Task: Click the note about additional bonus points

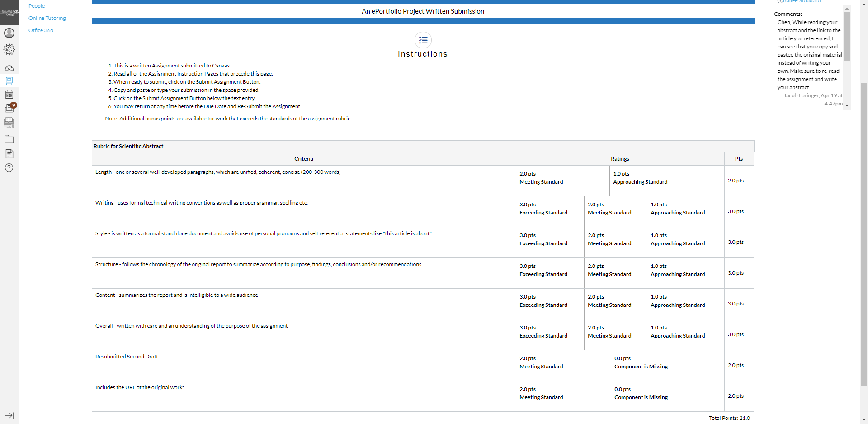Action: click(x=228, y=119)
